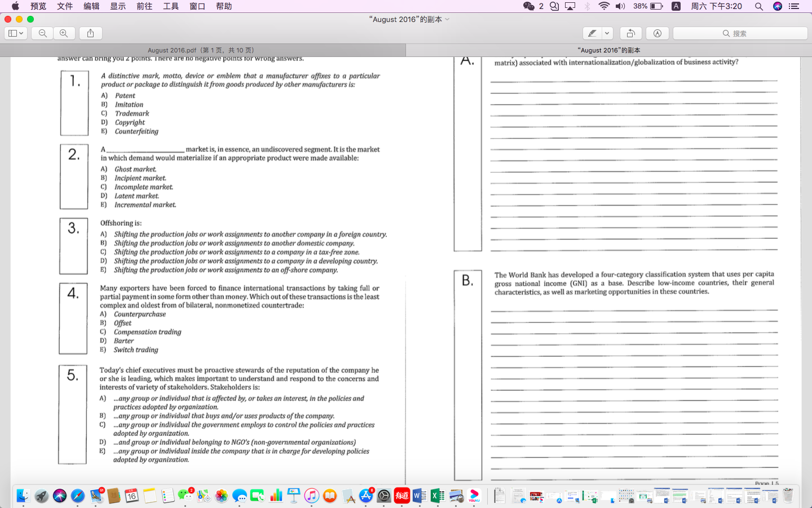Viewport: 812px width, 508px height.
Task: Open the 文件 menu
Action: pos(65,6)
